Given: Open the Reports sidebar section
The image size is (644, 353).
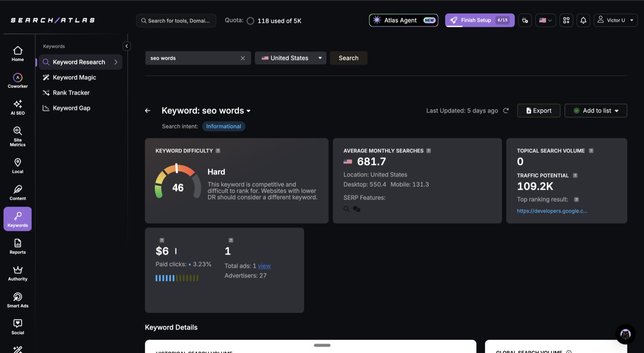Looking at the screenshot, I should pyautogui.click(x=18, y=246).
